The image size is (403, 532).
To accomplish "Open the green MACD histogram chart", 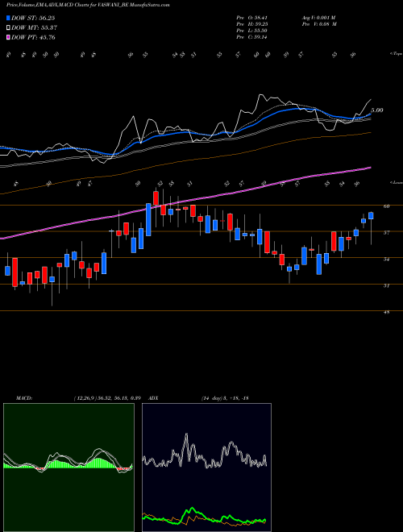I will (69, 468).
